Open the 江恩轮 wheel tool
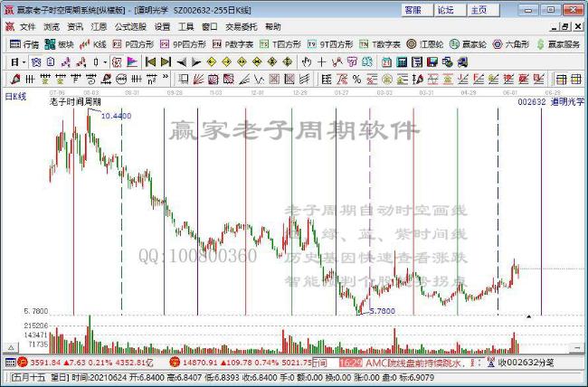 coord(425,44)
